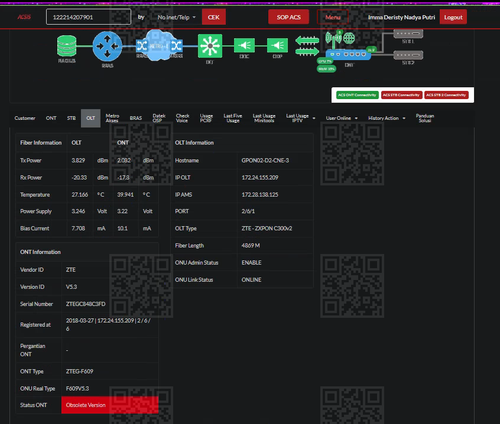Expand the User Online dropdown
The width and height of the screenshot is (500, 424).
click(x=342, y=118)
